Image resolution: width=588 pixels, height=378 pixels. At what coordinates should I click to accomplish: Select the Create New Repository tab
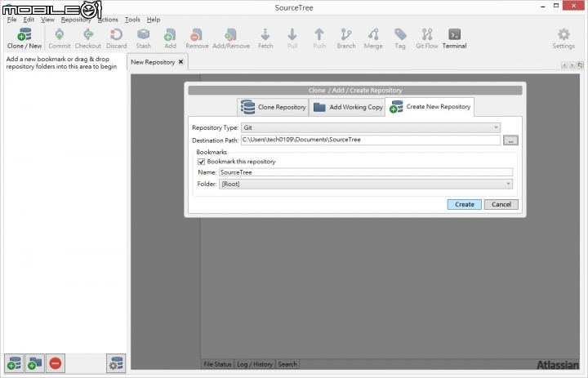click(x=430, y=107)
